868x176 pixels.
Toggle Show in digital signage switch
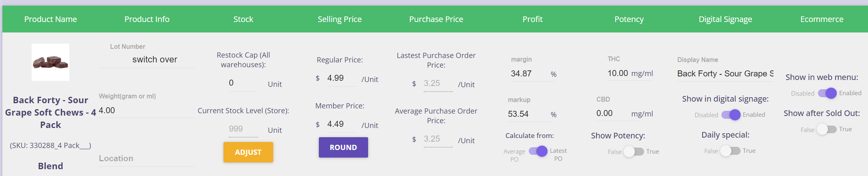tap(731, 115)
